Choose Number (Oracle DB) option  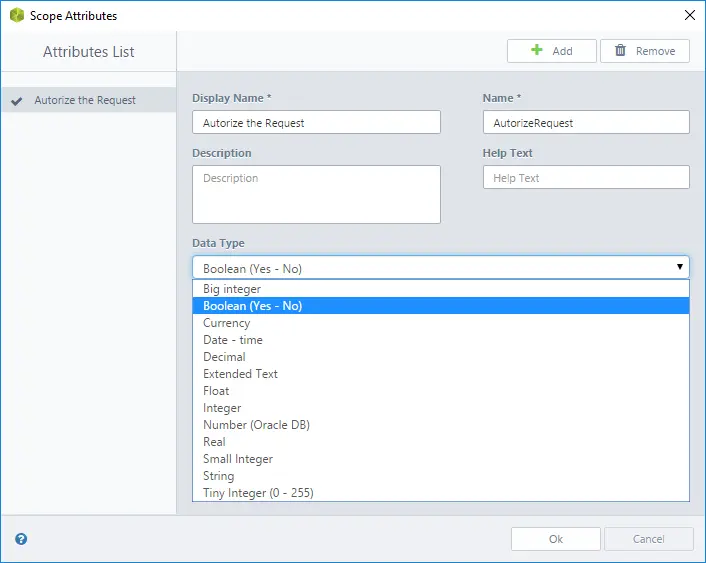coord(441,425)
